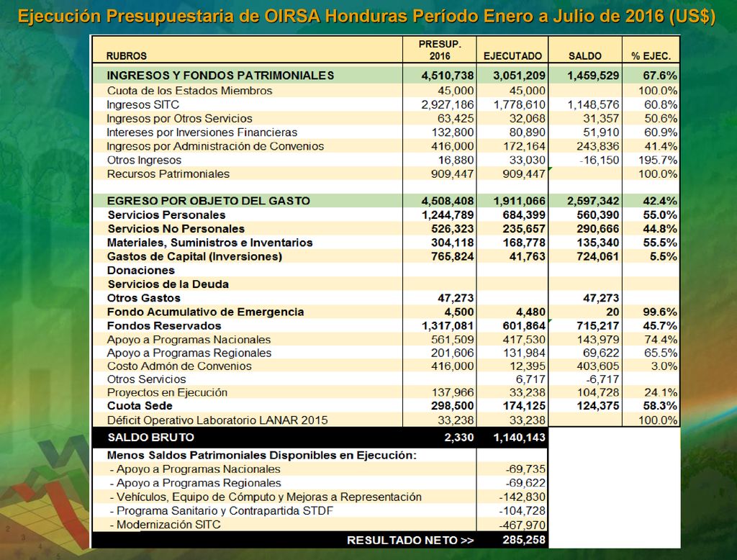Select the 'Recursos Patrimoniales' row label

click(168, 174)
